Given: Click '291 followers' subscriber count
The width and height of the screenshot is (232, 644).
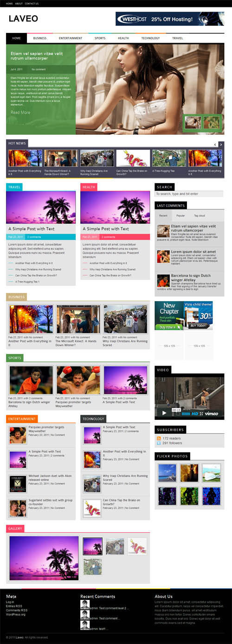Looking at the screenshot, I should point(172,443).
